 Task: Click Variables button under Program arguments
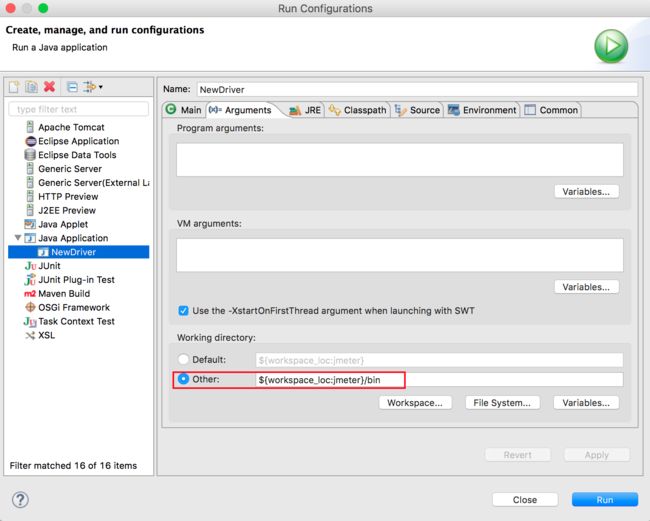(x=586, y=191)
